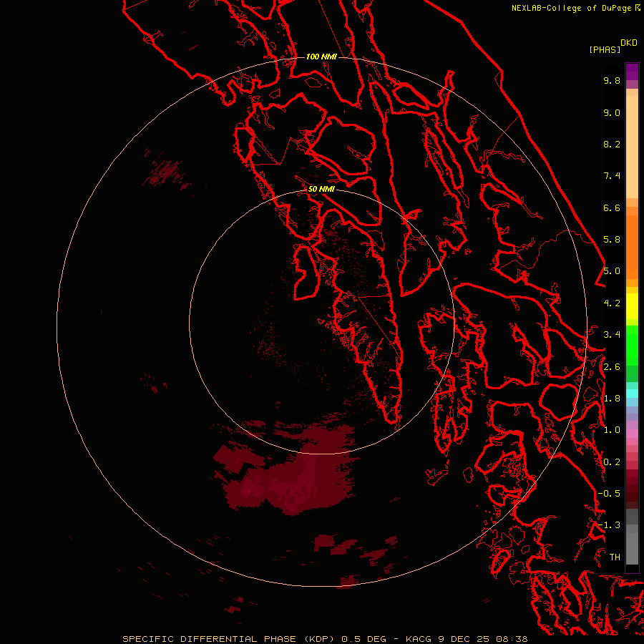This screenshot has height=644, width=644.
Task: Click the 1.8 value on the color scale
Action: (612, 399)
